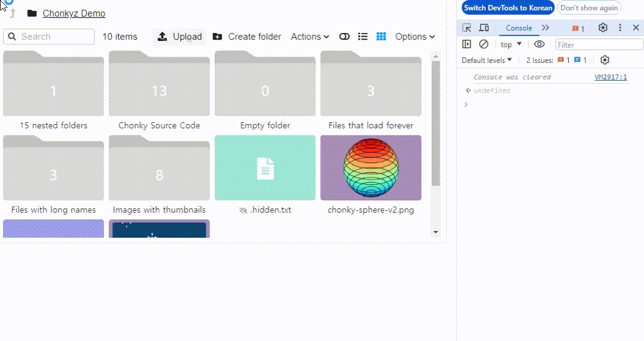Screen dimensions: 644x341
Task: Toggle hidden files switch icon
Action: (x=344, y=37)
